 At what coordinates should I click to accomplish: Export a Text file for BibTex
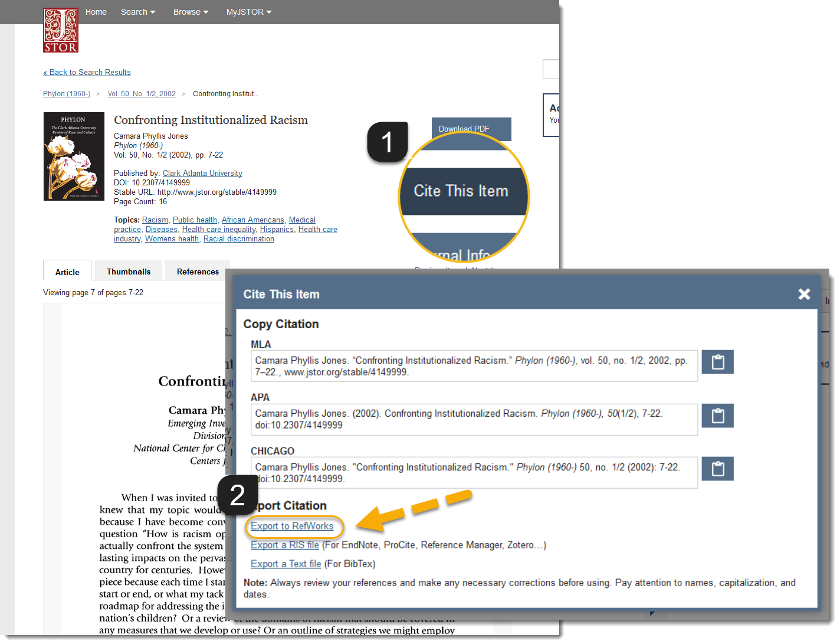point(286,564)
